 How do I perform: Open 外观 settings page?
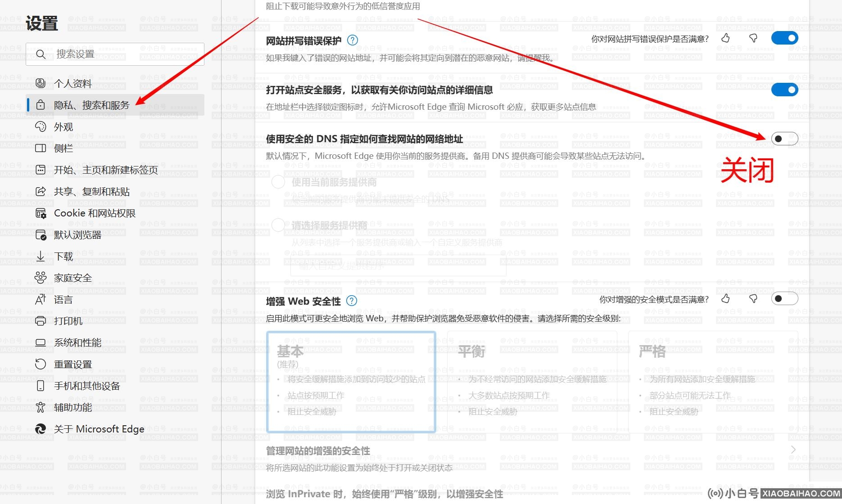coord(115,126)
